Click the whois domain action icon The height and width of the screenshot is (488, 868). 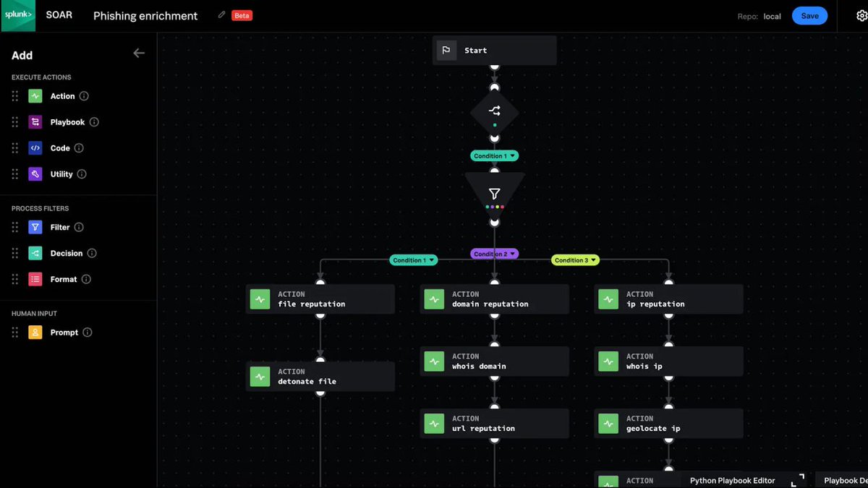coord(434,361)
